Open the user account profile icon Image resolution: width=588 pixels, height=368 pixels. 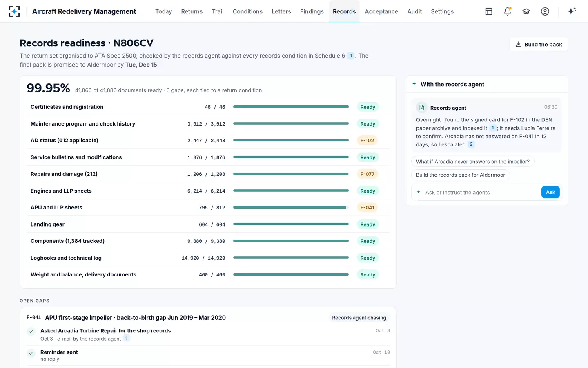click(545, 11)
